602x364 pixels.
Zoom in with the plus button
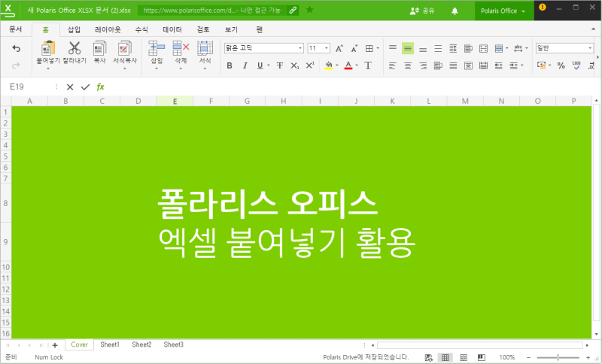click(588, 357)
